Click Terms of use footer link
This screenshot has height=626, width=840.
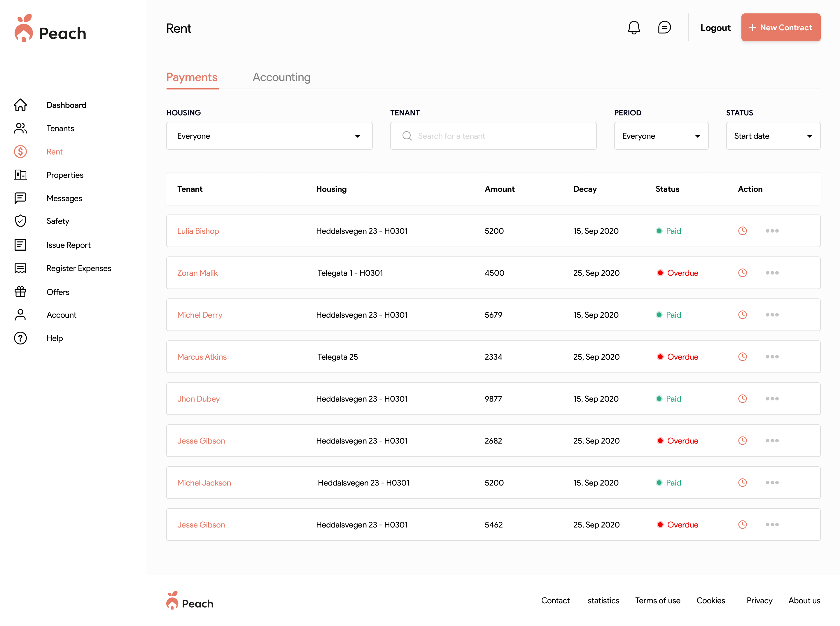coord(657,600)
